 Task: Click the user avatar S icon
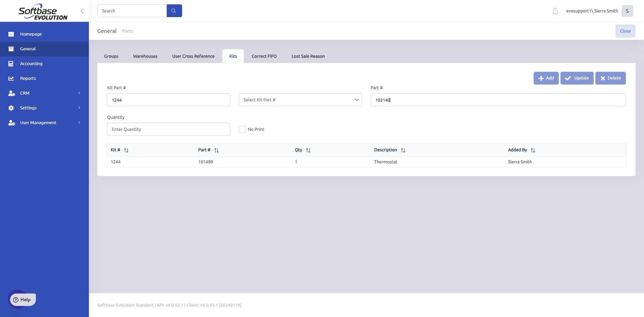tap(627, 11)
